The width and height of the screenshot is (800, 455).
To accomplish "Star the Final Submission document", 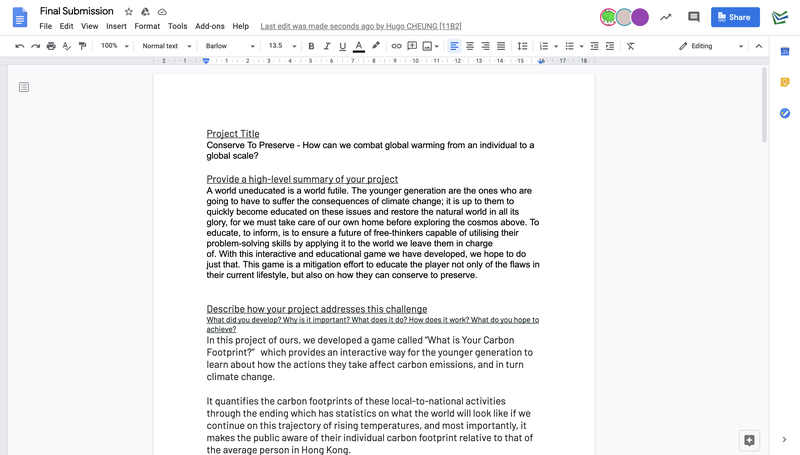I will [x=129, y=12].
